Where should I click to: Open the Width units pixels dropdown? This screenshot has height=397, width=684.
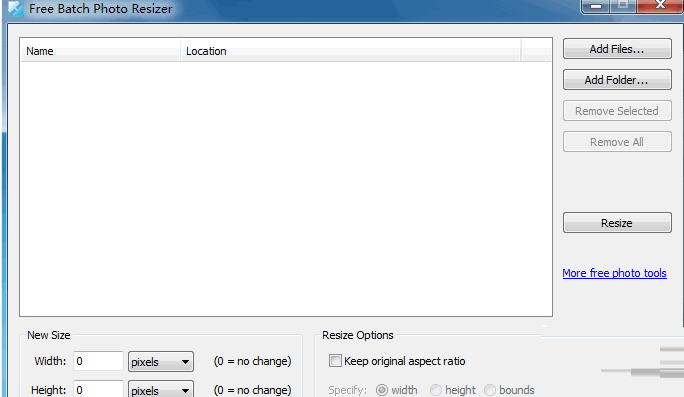click(x=161, y=362)
